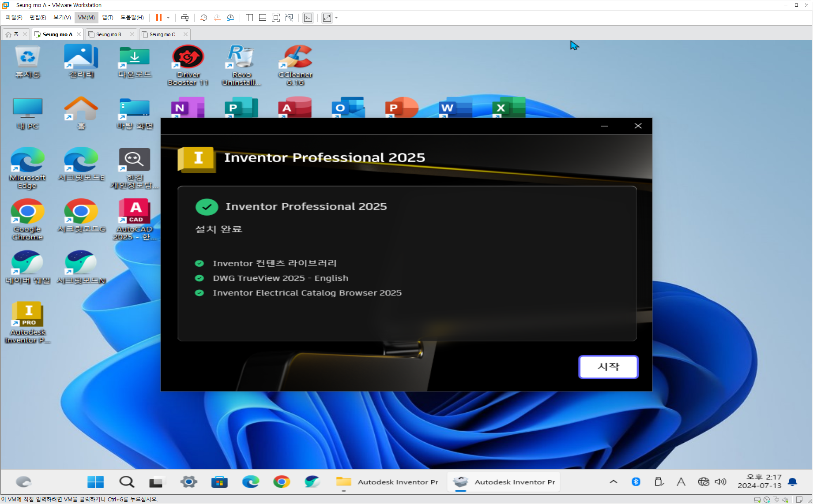The height and width of the screenshot is (504, 813).
Task: Select the Autodesk Inventor Pro desktop icon
Action: pos(28,323)
